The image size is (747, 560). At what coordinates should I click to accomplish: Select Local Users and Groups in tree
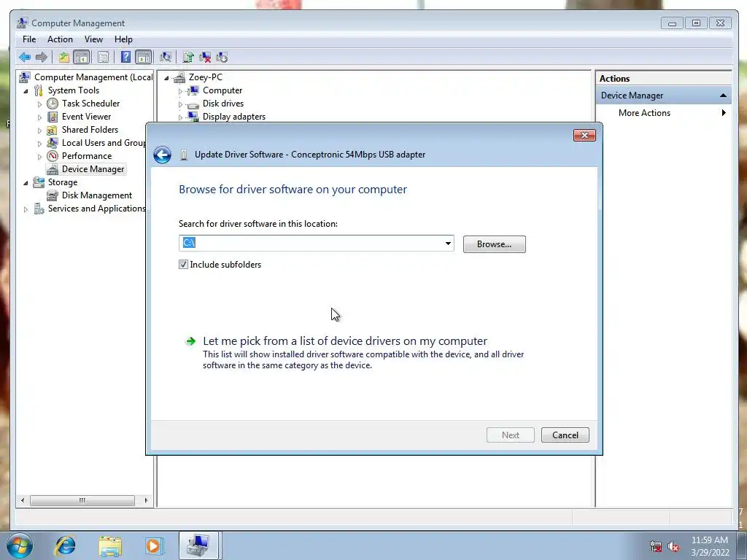(x=104, y=143)
